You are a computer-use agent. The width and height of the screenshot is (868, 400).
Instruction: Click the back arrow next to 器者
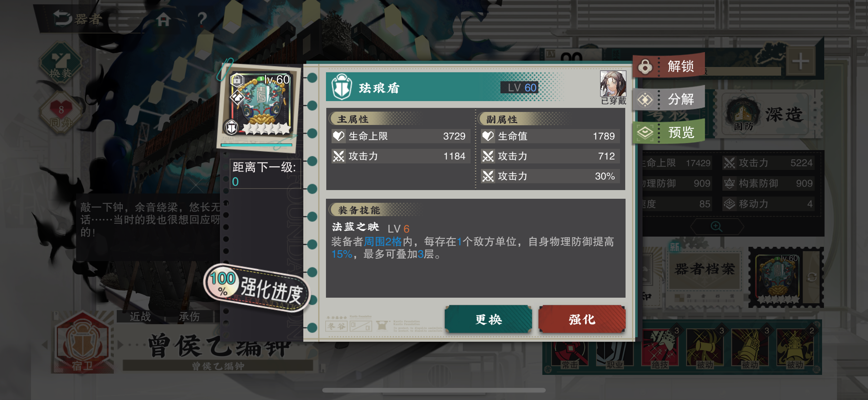63,18
